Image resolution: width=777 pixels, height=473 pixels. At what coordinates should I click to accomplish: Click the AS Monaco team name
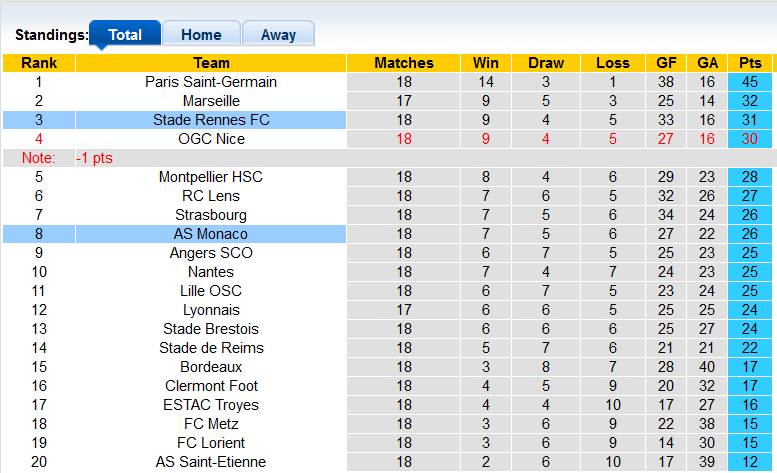tap(211, 234)
